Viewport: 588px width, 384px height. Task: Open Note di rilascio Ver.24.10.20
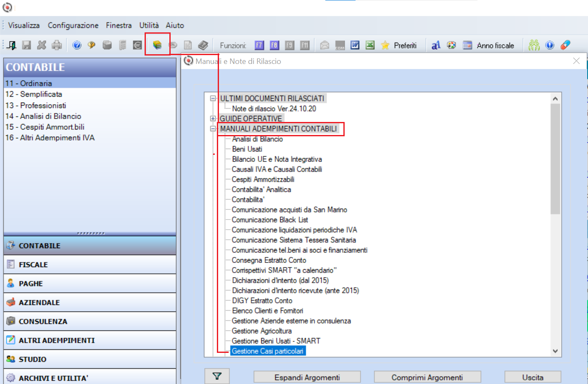tap(274, 109)
